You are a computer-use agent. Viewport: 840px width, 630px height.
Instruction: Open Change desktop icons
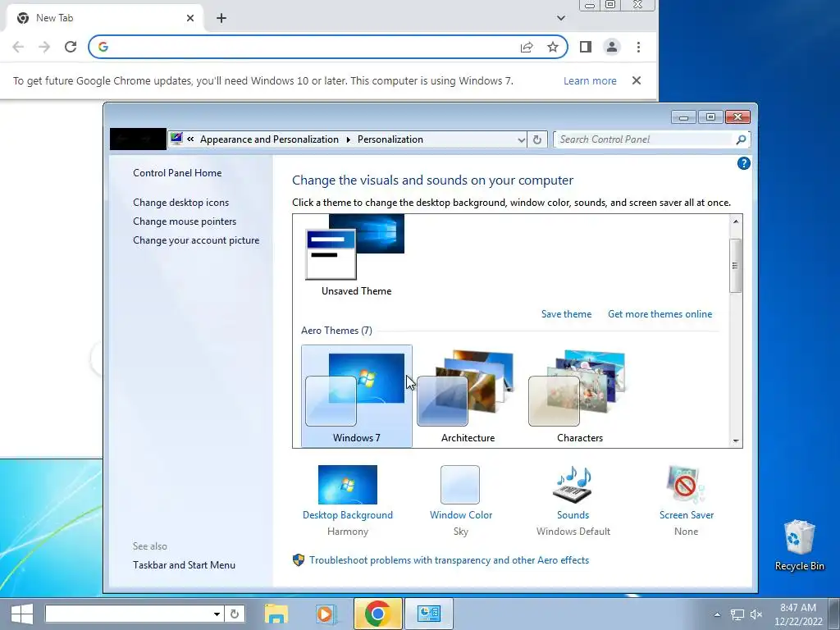[x=180, y=203]
